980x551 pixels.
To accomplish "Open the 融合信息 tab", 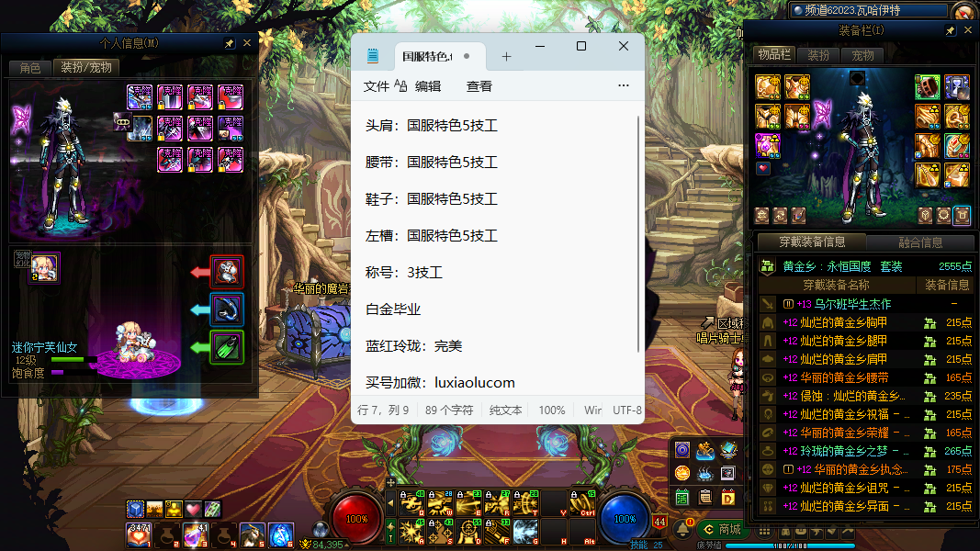I will point(918,242).
